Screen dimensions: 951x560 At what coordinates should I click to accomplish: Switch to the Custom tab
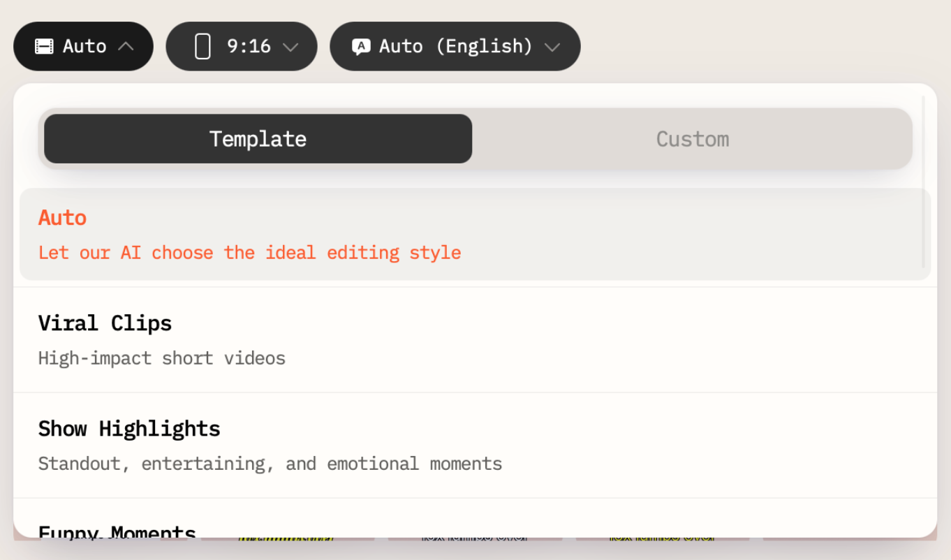(x=692, y=139)
